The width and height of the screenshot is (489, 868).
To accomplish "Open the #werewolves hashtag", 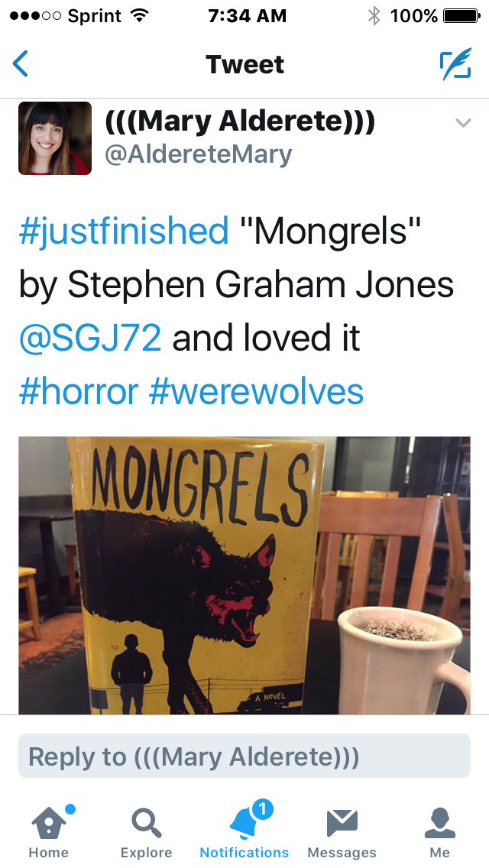I will coord(256,391).
